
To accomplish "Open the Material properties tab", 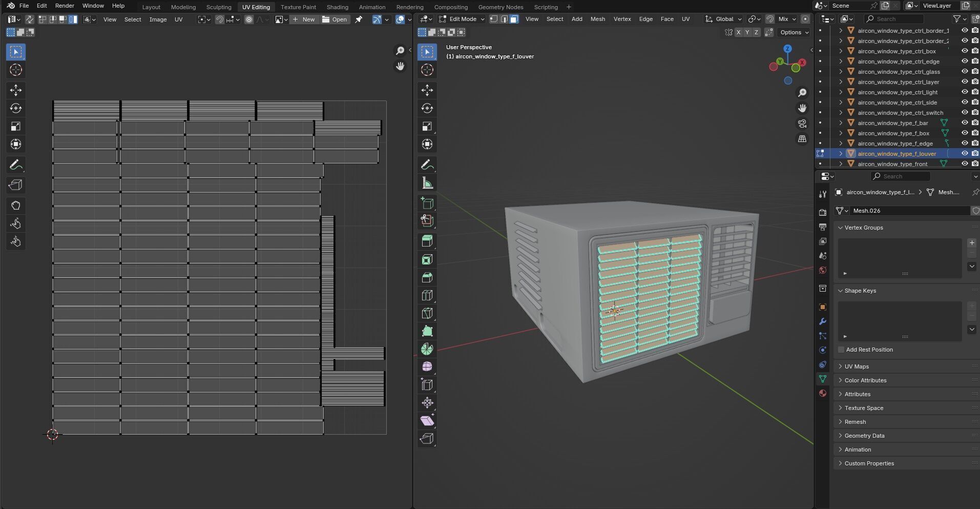I will click(823, 393).
